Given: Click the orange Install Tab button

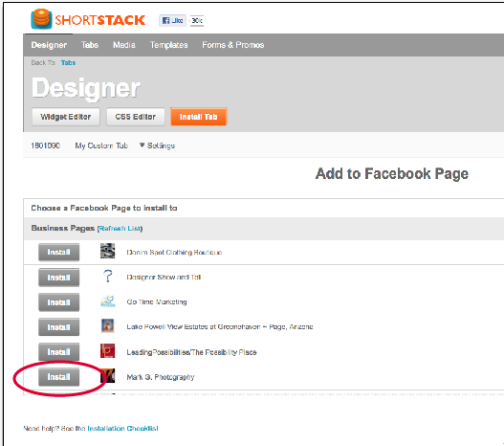Looking at the screenshot, I should point(198,117).
